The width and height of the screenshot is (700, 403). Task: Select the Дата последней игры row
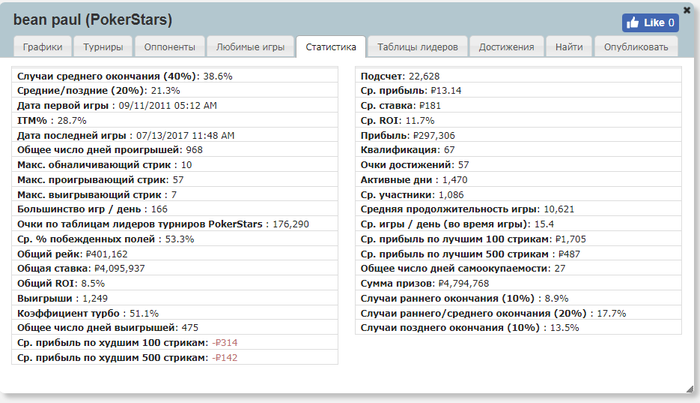175,135
